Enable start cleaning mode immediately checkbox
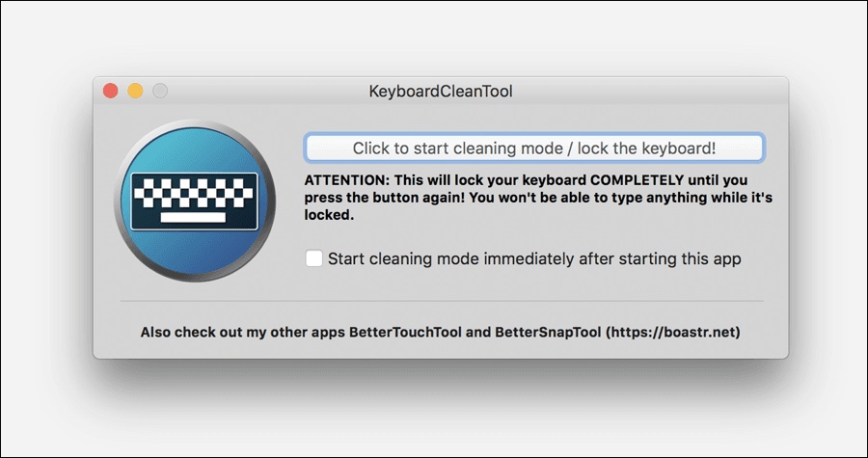The image size is (868, 458). point(313,258)
